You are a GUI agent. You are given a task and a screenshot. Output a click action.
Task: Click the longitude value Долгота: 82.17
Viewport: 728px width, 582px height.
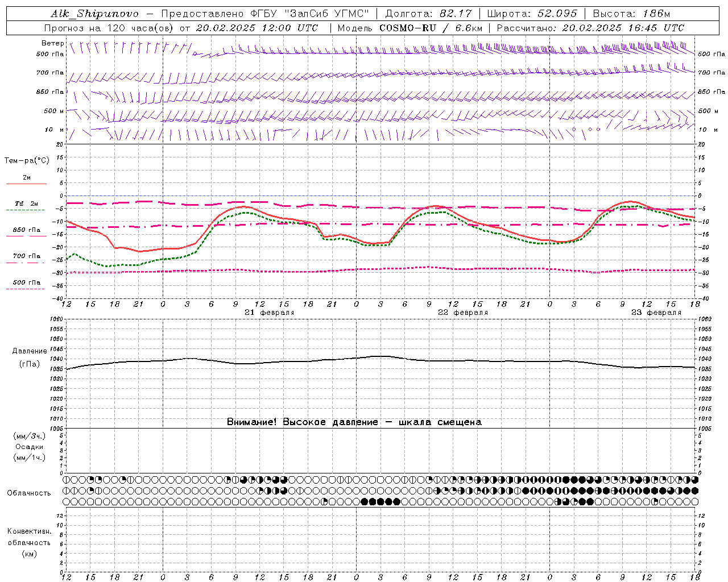[428, 14]
